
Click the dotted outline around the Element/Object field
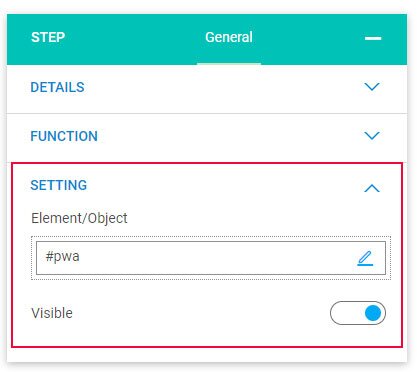pos(211,238)
